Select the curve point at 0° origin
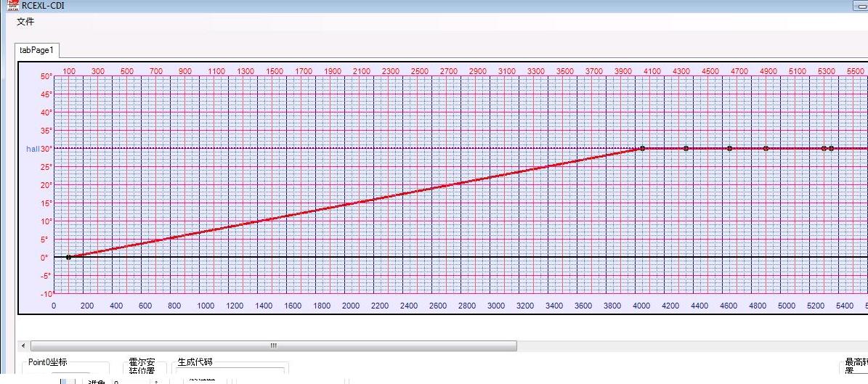Viewport: 868px width, 384px height. click(68, 257)
